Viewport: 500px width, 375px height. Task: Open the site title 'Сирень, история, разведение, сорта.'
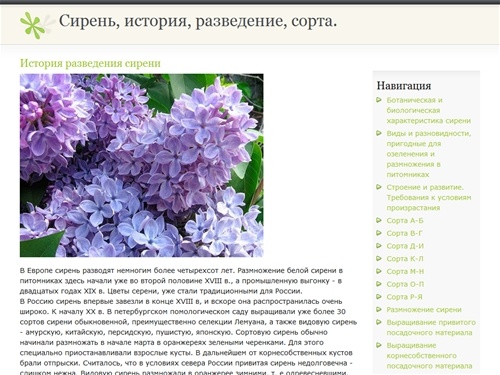pos(198,21)
